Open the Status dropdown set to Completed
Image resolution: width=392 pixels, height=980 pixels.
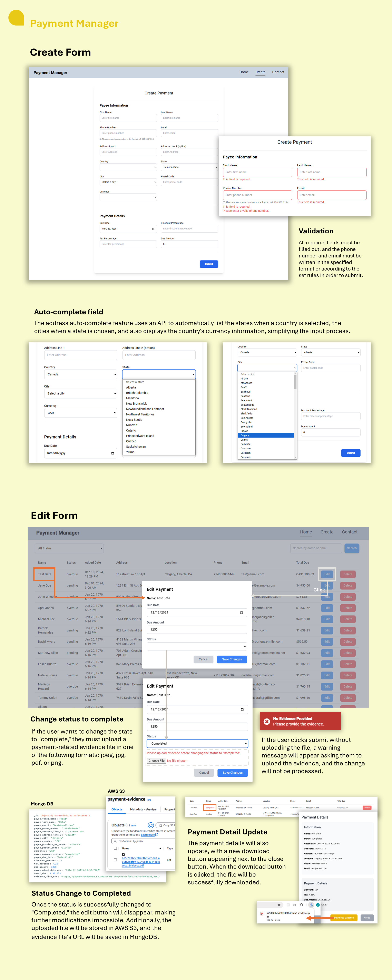click(197, 743)
